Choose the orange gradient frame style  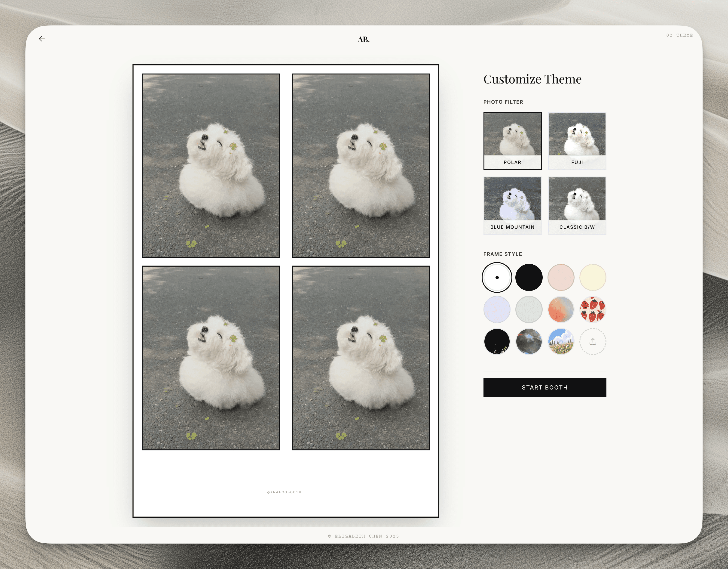(561, 309)
